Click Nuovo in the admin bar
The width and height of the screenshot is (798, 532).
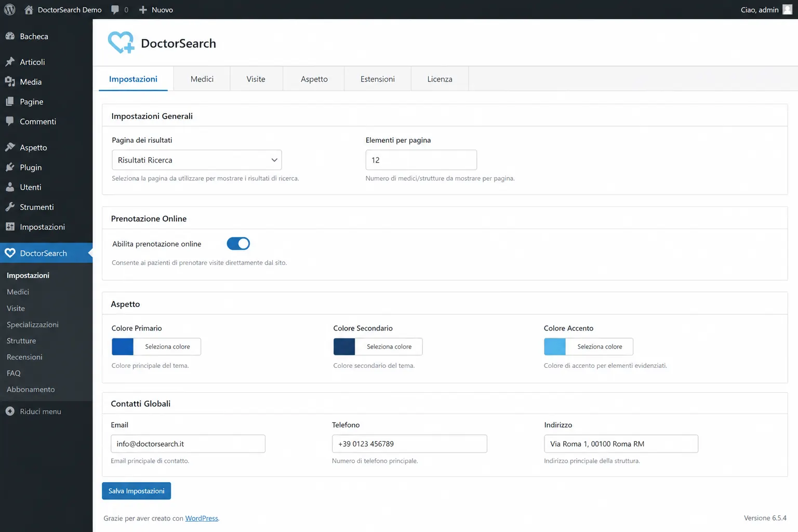[x=162, y=9]
